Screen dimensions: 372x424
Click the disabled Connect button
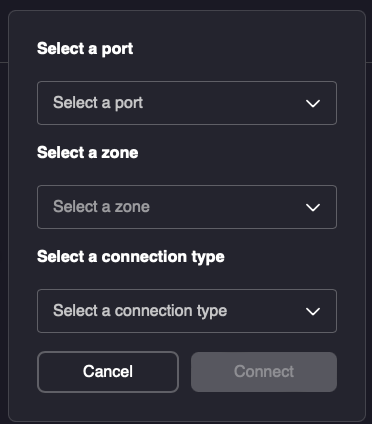264,372
